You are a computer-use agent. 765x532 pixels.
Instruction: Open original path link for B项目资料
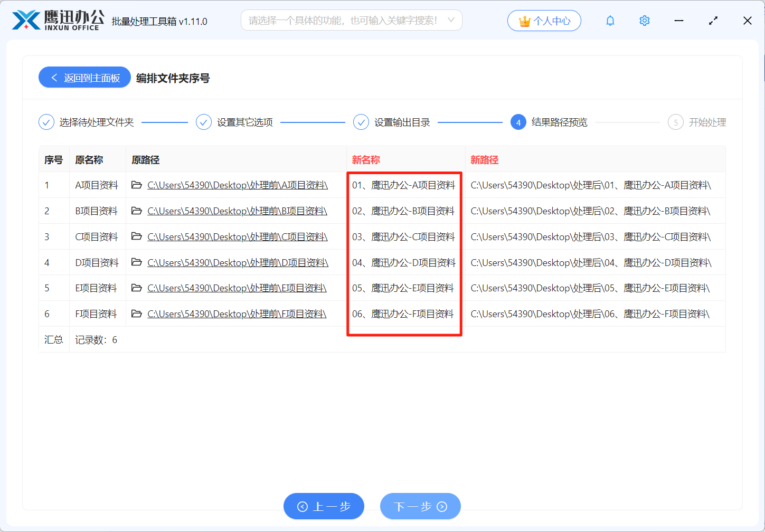(x=237, y=211)
